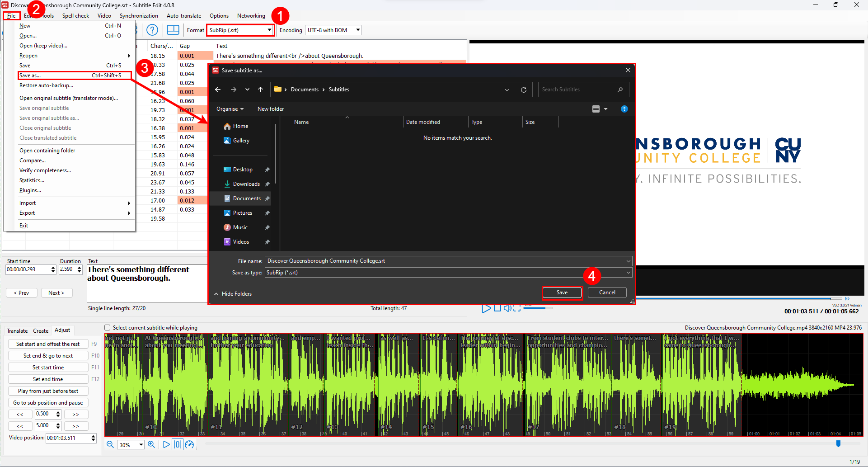Open the waveform zoom 30% dropdown
This screenshot has width=868, height=467.
[141, 445]
